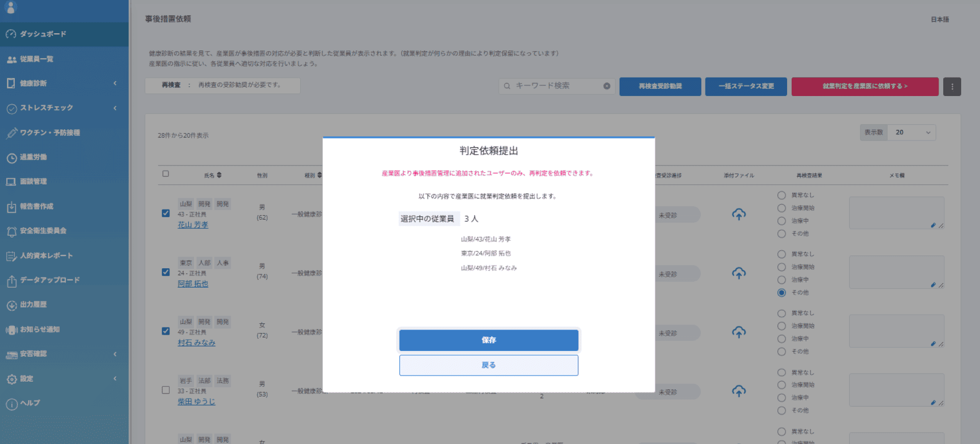Click the データアップロード upload icon
The height and width of the screenshot is (444, 980).
[x=11, y=281]
